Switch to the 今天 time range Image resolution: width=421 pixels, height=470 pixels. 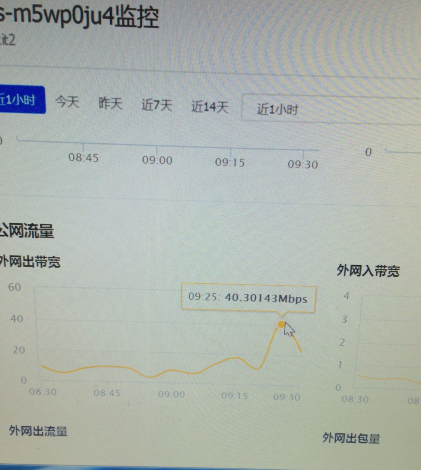click(67, 101)
